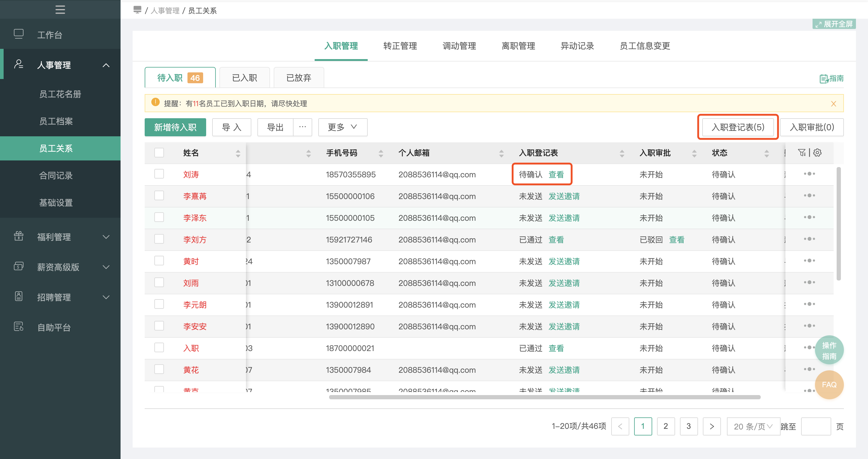868x459 pixels.
Task: Open 入职审批(0) button
Action: [x=812, y=127]
